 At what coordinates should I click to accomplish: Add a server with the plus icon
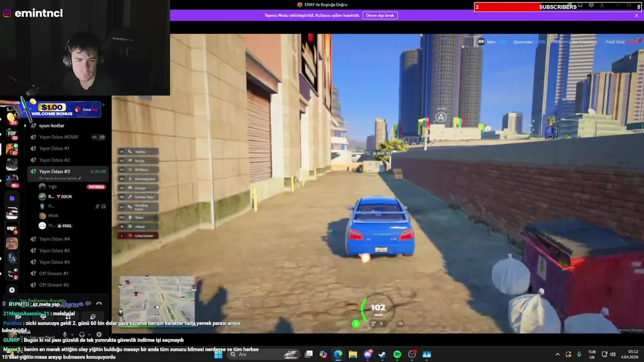pyautogui.click(x=12, y=290)
